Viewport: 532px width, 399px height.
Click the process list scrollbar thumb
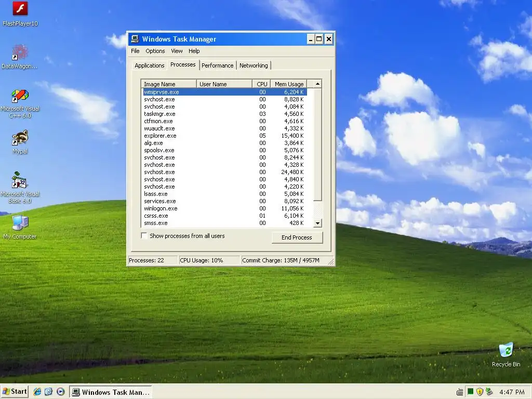pyautogui.click(x=317, y=144)
